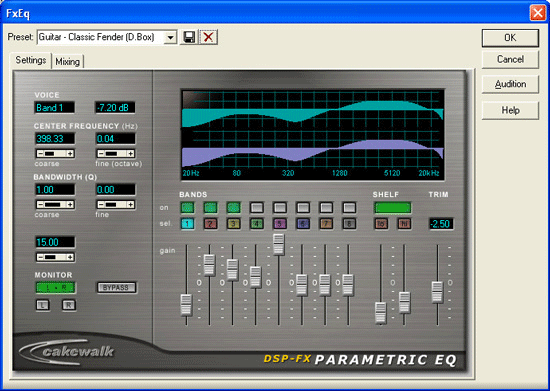Enable band 7 on button
This screenshot has height=391, width=550.
tap(326, 208)
